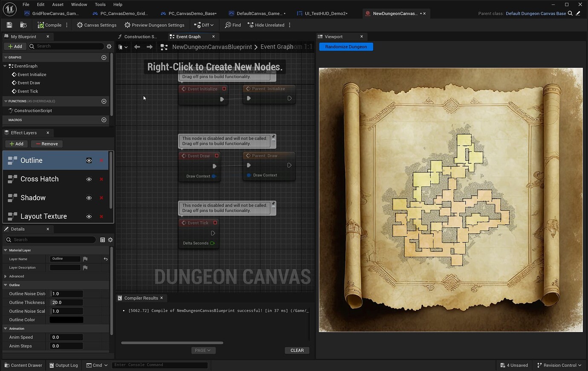Select the Find tool in the toolbar
This screenshot has height=371, width=588.
(233, 25)
